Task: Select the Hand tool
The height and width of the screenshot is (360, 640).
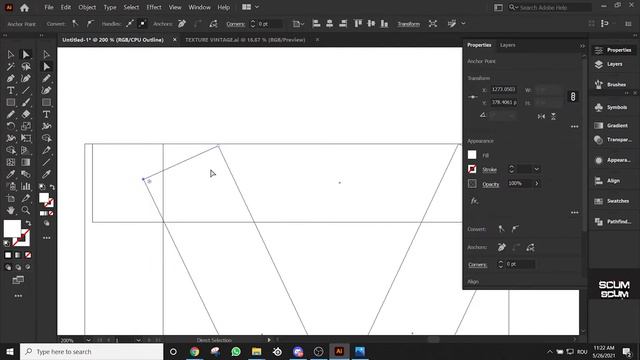Action: click(11, 211)
